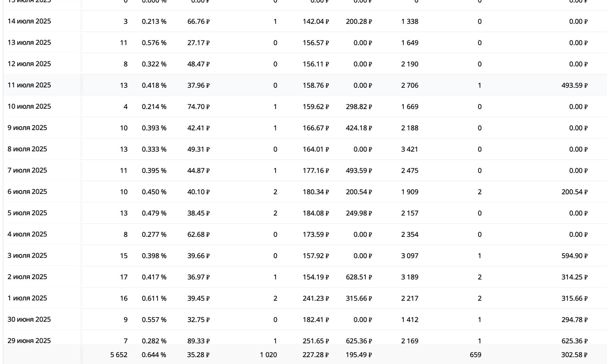607x364 pixels.
Task: Click the 5 652 total in footer
Action: click(118, 355)
